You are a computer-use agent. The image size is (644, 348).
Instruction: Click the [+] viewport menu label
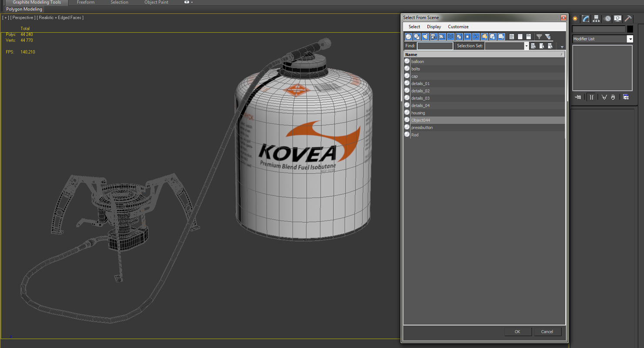coord(5,17)
